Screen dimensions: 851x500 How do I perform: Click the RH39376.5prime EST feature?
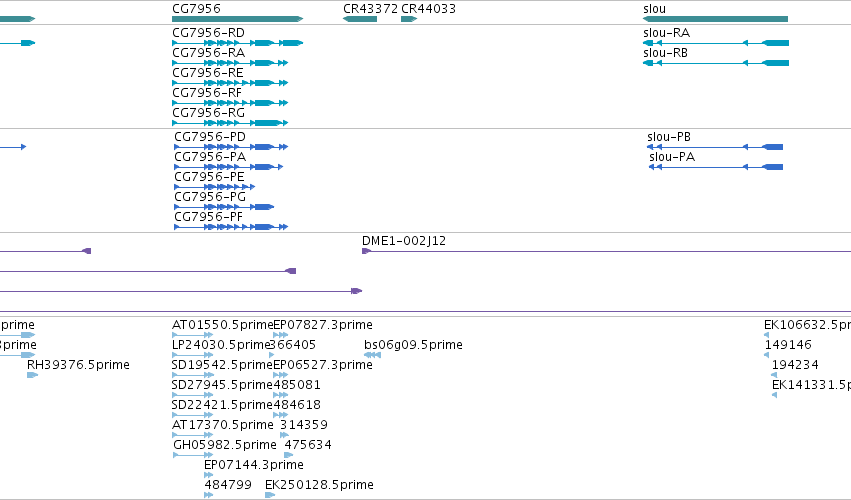[33, 375]
